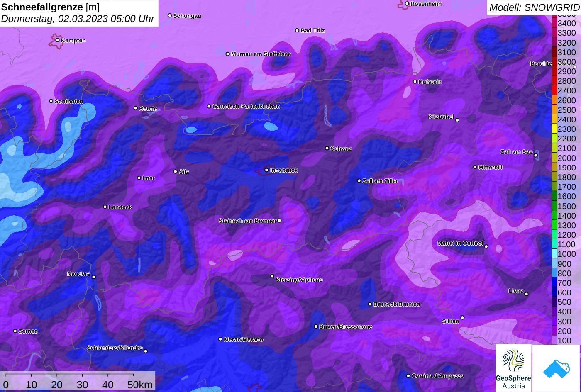Click the Schongau location dot

[170, 15]
